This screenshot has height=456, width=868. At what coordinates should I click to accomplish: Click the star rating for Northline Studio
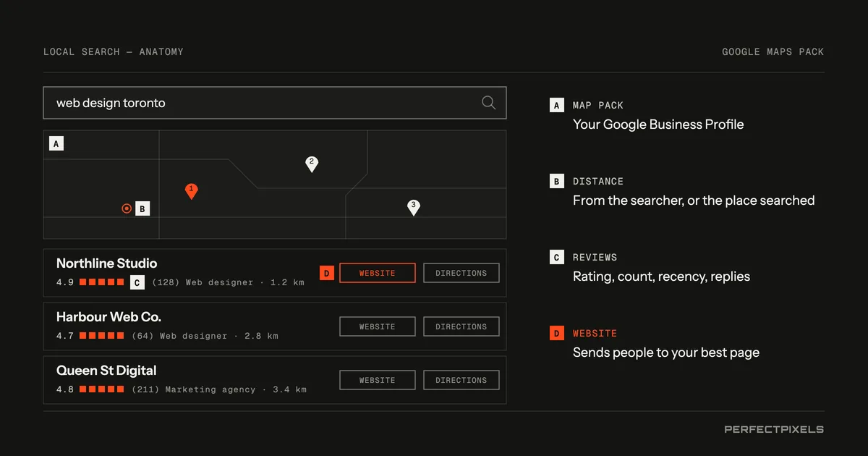point(102,282)
